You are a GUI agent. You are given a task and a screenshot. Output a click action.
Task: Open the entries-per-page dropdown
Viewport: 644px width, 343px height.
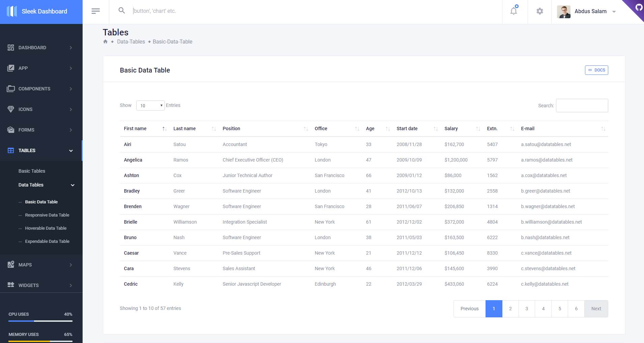(150, 106)
